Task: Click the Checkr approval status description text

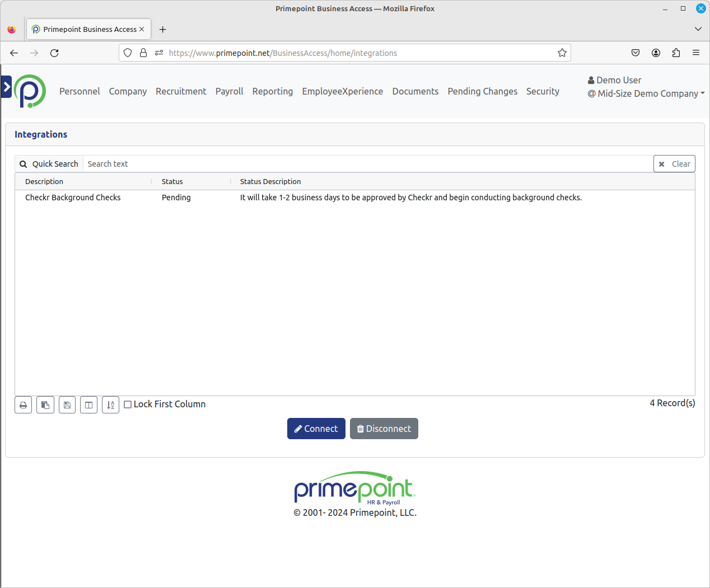Action: click(x=411, y=197)
